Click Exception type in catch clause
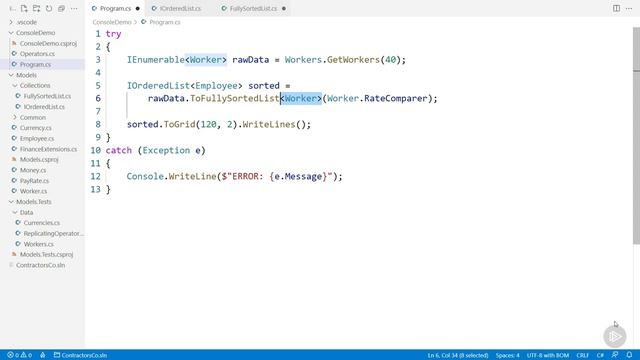 pos(166,150)
